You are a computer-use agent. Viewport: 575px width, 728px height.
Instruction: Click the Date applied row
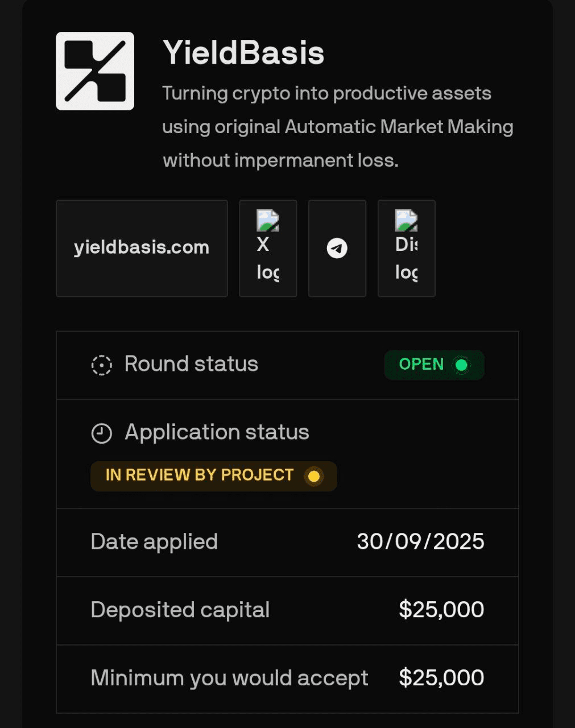[x=287, y=543]
